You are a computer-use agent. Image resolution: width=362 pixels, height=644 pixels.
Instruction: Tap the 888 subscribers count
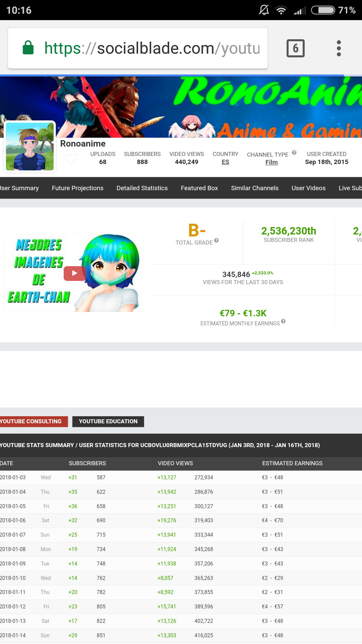tap(142, 162)
